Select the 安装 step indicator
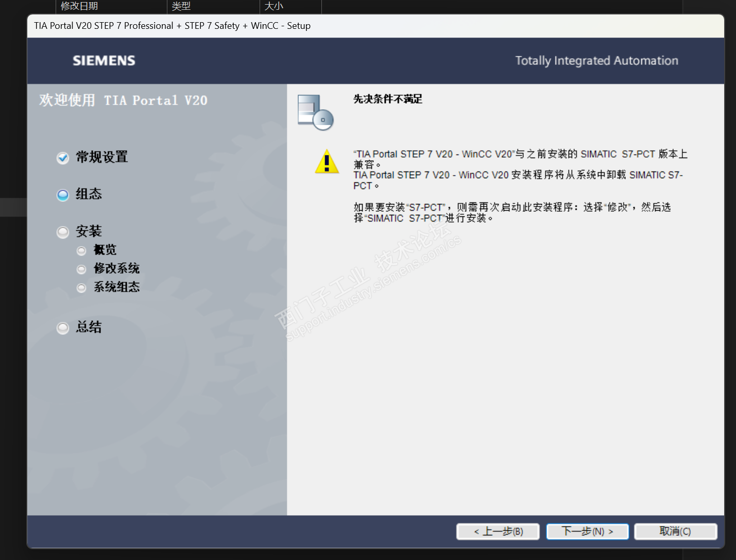The image size is (736, 560). pos(63,232)
